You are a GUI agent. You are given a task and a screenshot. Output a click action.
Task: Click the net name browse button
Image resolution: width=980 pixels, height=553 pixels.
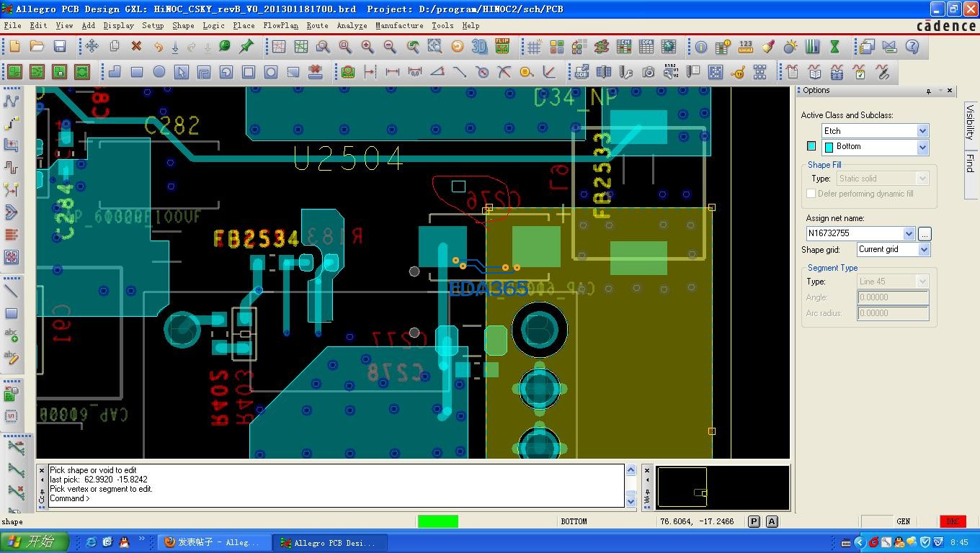pyautogui.click(x=925, y=233)
